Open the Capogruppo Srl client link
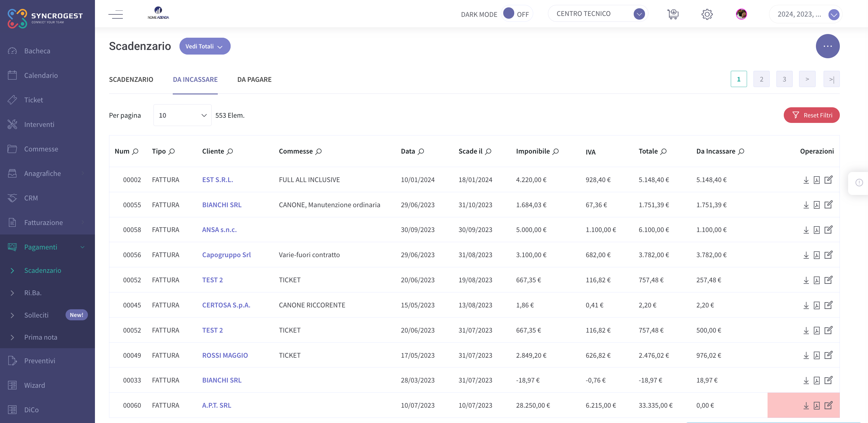The width and height of the screenshot is (868, 423). point(226,255)
